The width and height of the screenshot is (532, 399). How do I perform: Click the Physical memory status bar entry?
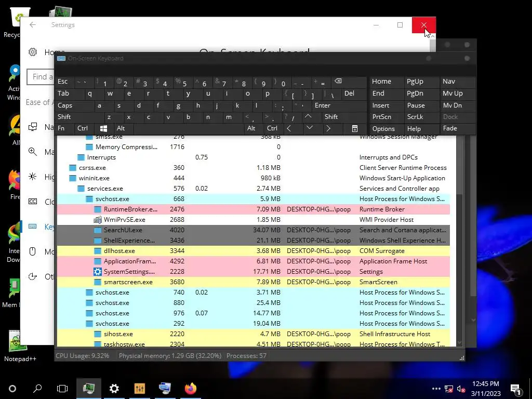pyautogui.click(x=170, y=356)
